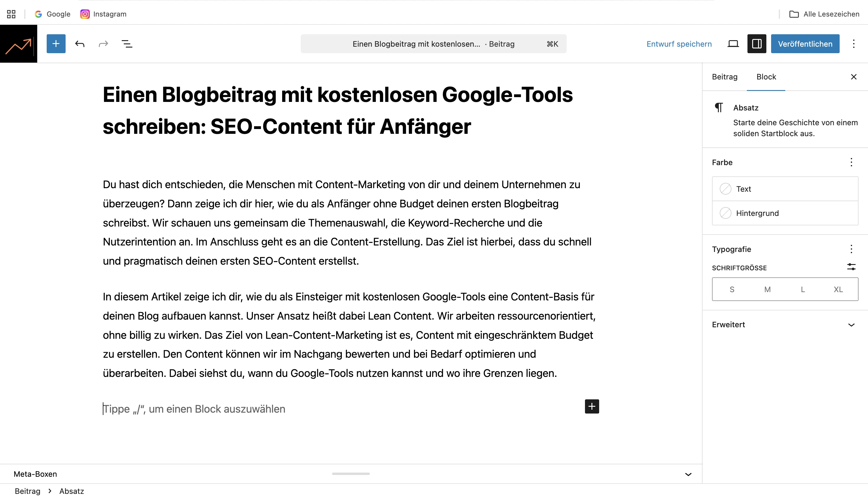Select font size M
The image size is (868, 498).
point(767,289)
